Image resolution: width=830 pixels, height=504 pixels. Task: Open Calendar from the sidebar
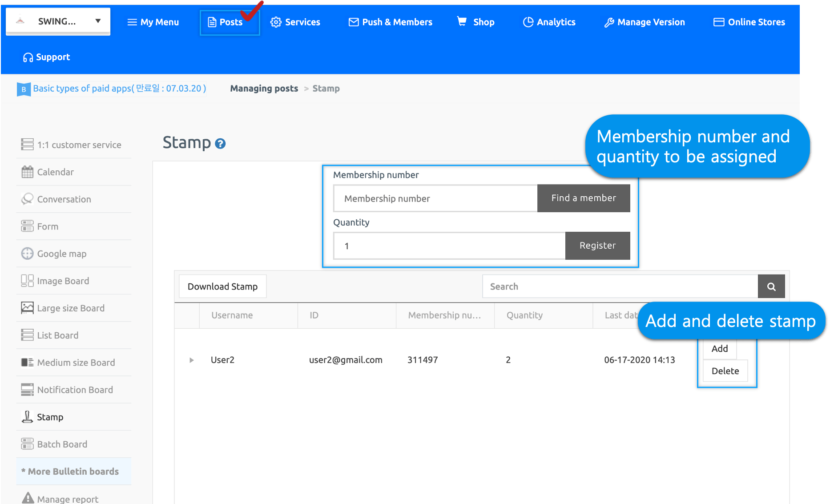[55, 172]
